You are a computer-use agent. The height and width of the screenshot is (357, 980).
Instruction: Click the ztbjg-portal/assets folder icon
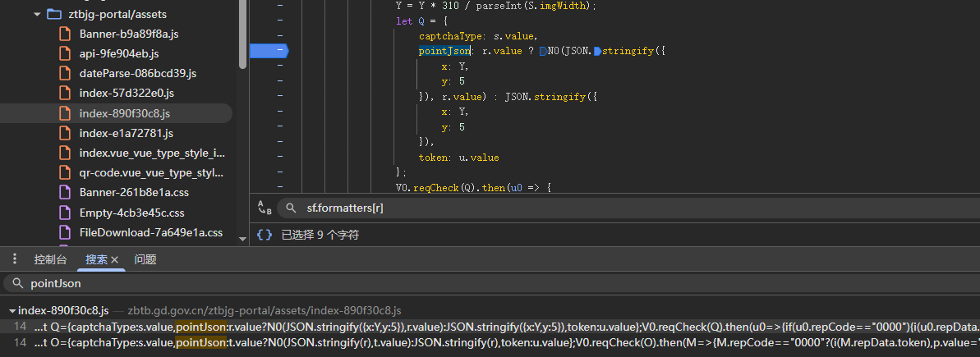(53, 14)
